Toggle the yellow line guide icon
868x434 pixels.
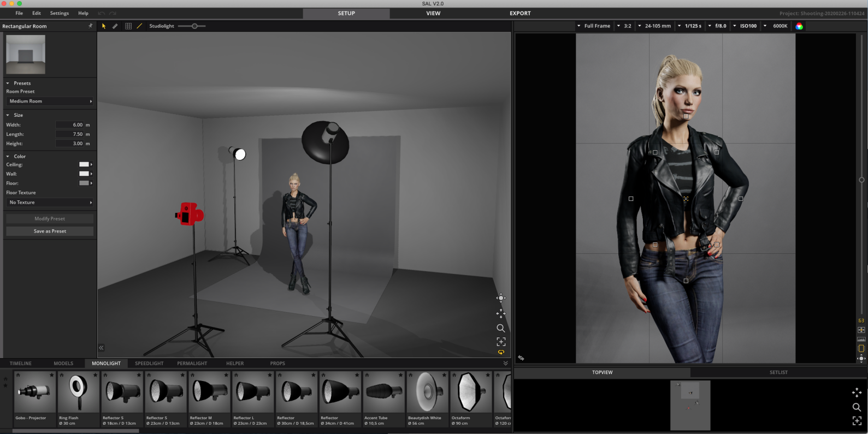tap(139, 26)
